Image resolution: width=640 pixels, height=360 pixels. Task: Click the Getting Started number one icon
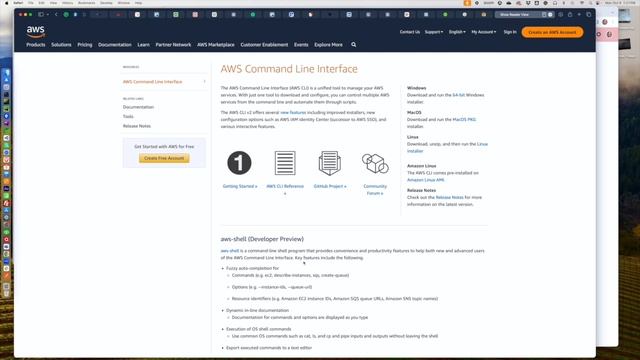tap(239, 163)
